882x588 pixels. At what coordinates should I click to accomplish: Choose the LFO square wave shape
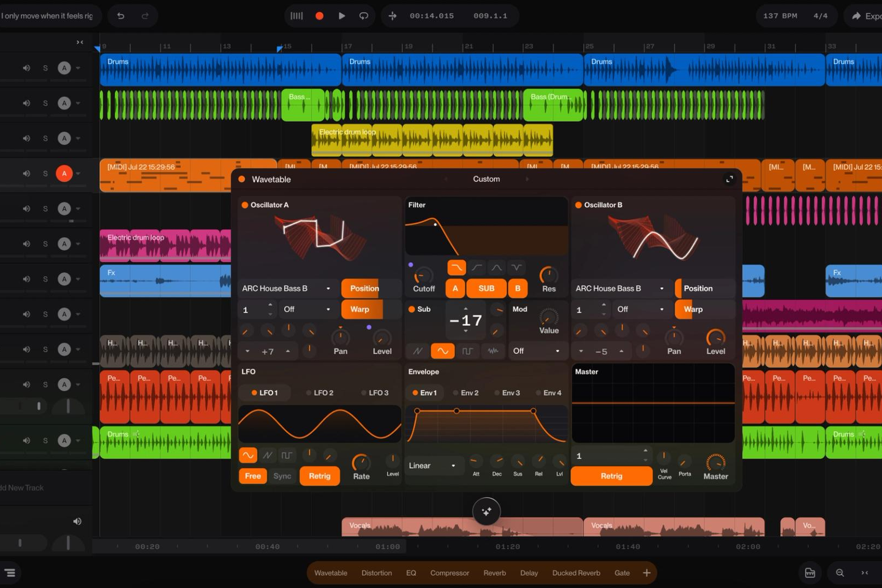point(287,455)
